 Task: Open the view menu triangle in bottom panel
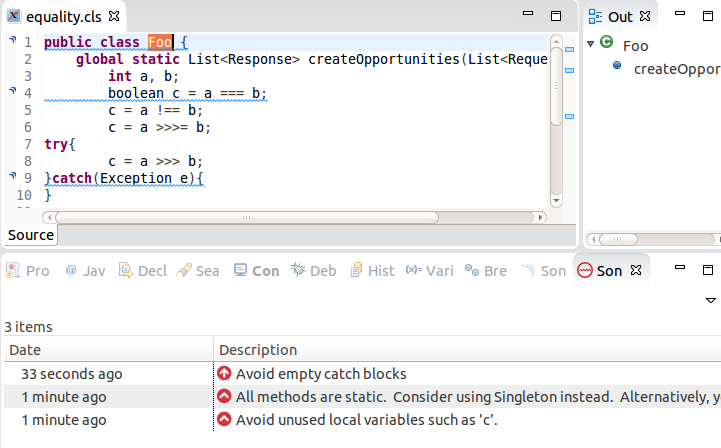point(711,300)
